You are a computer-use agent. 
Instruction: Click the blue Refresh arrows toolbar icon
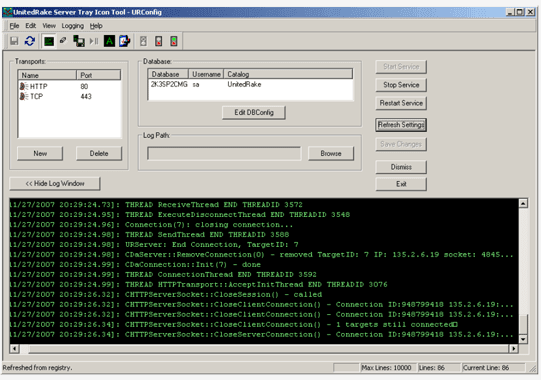pos(30,41)
